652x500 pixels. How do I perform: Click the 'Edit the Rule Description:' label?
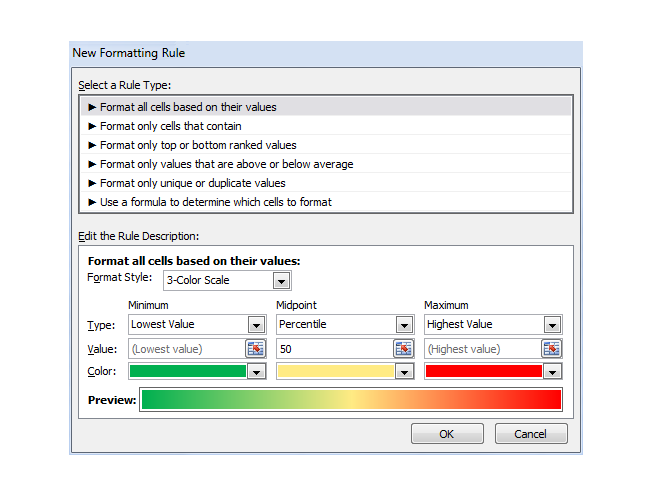click(139, 236)
